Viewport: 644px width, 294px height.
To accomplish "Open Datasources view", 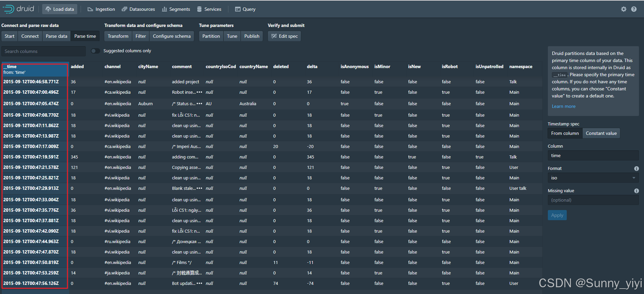I will (138, 9).
